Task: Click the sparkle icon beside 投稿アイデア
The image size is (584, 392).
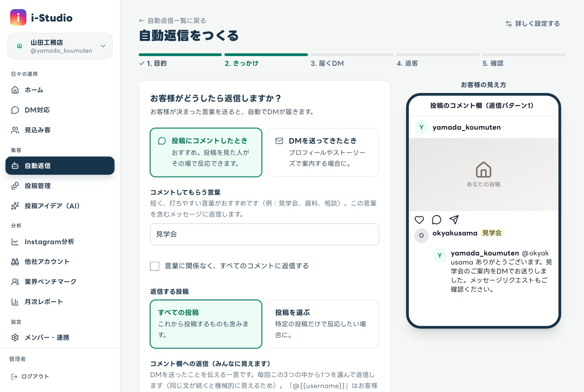Action: point(15,206)
